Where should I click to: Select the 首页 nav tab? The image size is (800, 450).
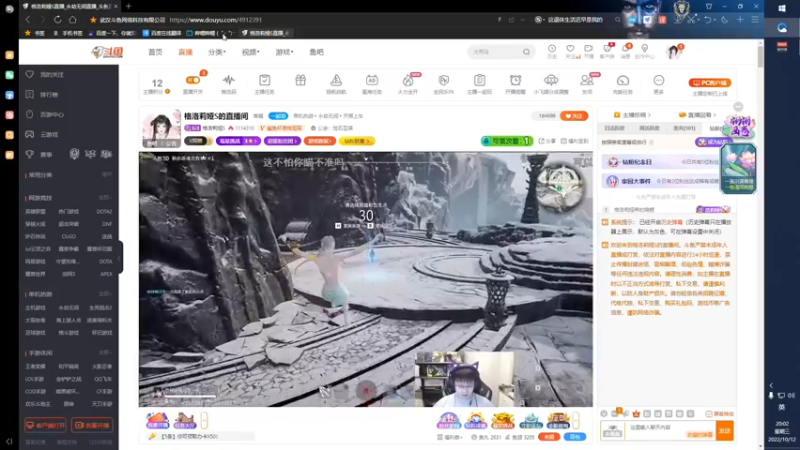click(155, 52)
